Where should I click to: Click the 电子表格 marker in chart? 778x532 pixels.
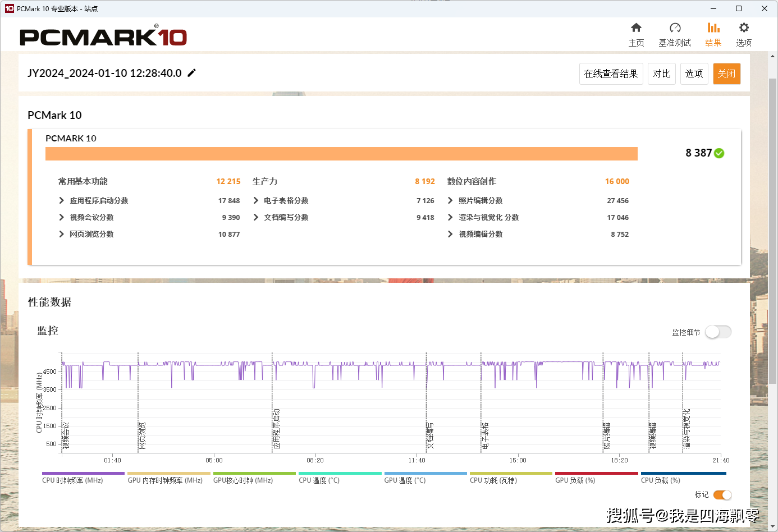(x=485, y=435)
